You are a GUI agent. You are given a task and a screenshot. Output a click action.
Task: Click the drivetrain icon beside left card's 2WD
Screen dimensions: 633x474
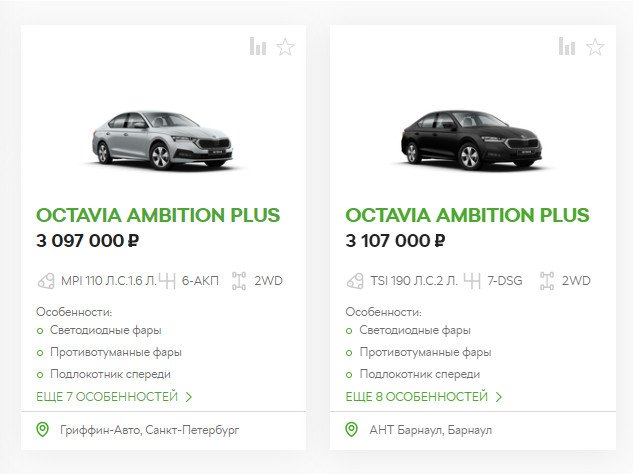[x=239, y=281]
